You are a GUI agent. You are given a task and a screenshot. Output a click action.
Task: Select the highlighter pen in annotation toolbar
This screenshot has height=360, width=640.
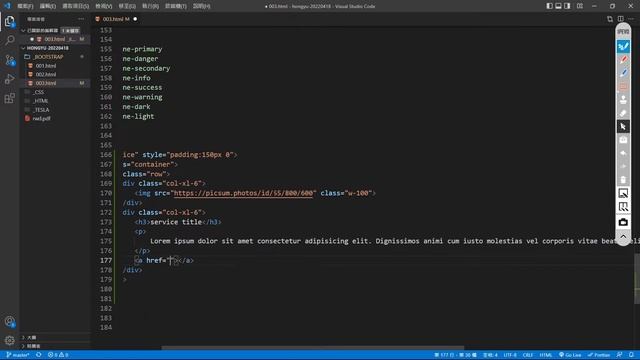tap(623, 46)
